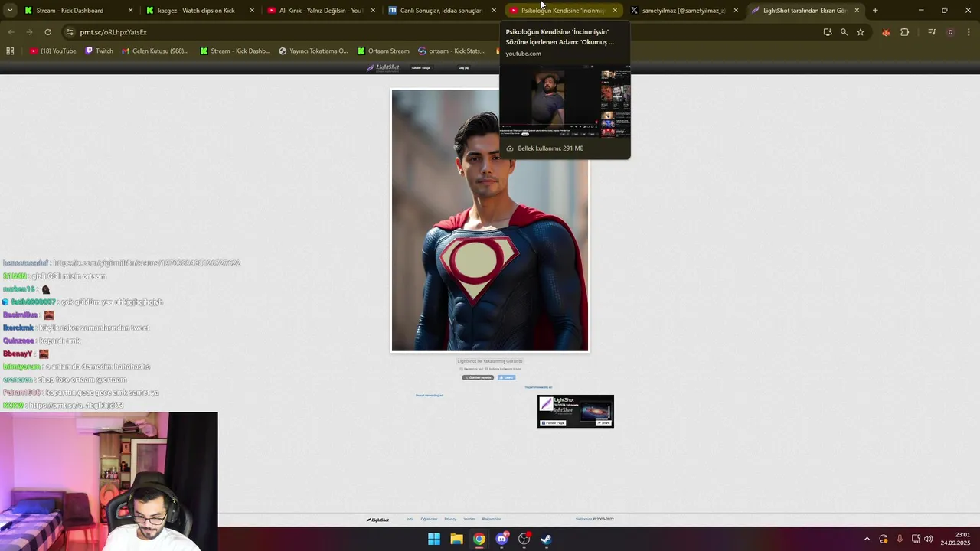Open the Gelen Kutusu bookmark
The height and width of the screenshot is (551, 980).
[154, 51]
